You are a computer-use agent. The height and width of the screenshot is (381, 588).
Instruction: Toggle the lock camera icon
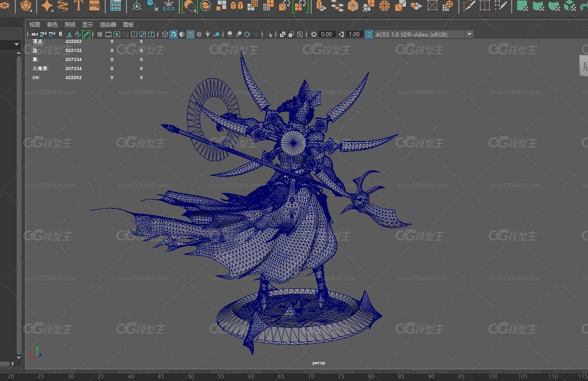pos(43,34)
